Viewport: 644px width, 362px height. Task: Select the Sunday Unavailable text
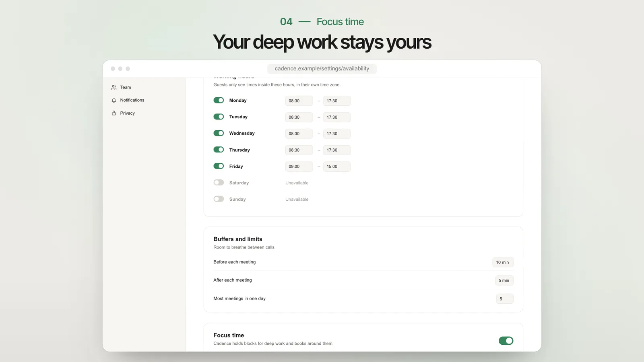click(297, 200)
